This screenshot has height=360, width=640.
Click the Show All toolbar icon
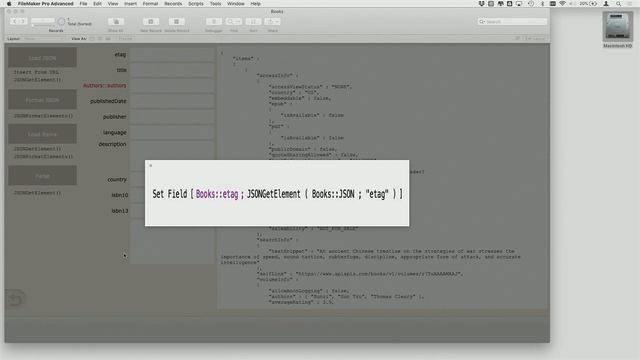click(x=116, y=22)
